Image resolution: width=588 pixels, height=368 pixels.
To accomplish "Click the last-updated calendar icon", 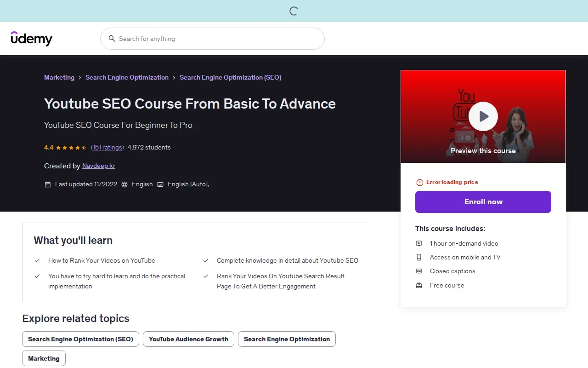I will 48,184.
